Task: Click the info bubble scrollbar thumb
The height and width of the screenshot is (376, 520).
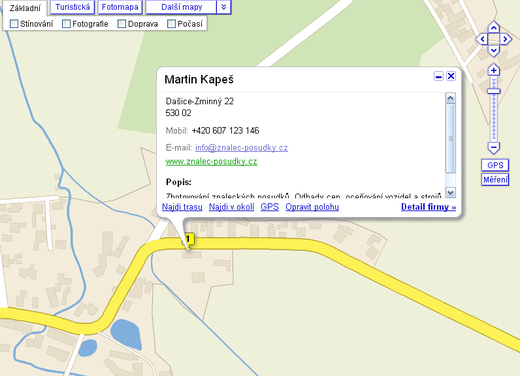Action: [450, 138]
